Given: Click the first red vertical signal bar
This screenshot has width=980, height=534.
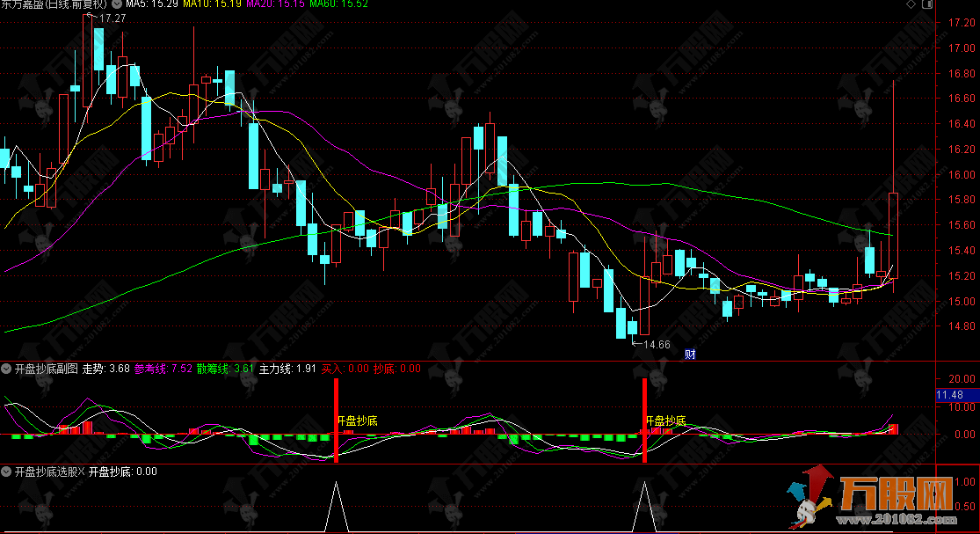Looking at the screenshot, I should click(x=337, y=421).
